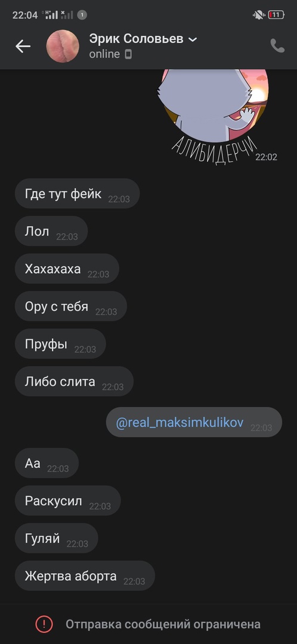
Task: Tap the red warning exclamation icon
Action: [x=44, y=624]
